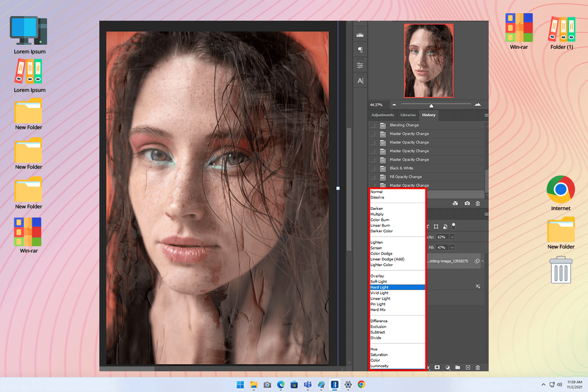Open Recycle Bin desktop icon
This screenshot has width=588, height=392.
point(560,270)
